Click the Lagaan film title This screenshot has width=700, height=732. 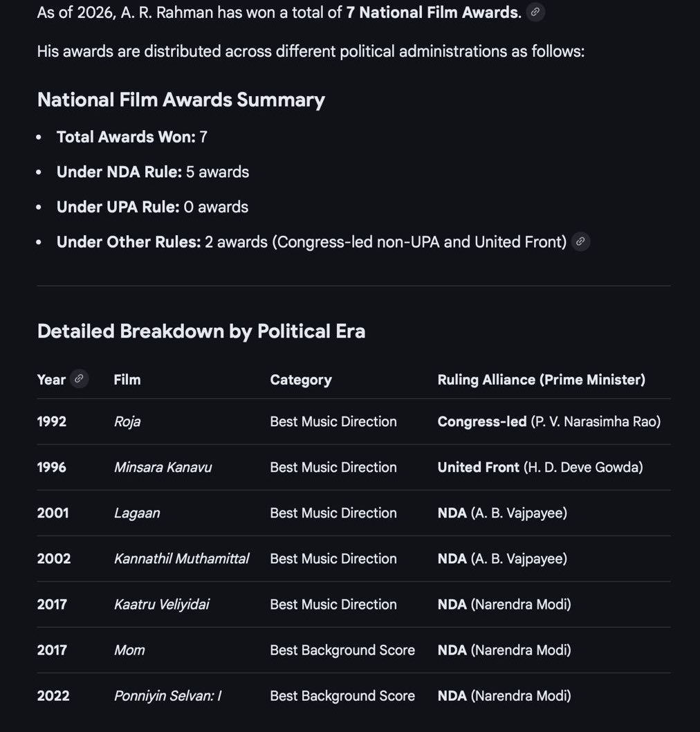click(x=136, y=513)
